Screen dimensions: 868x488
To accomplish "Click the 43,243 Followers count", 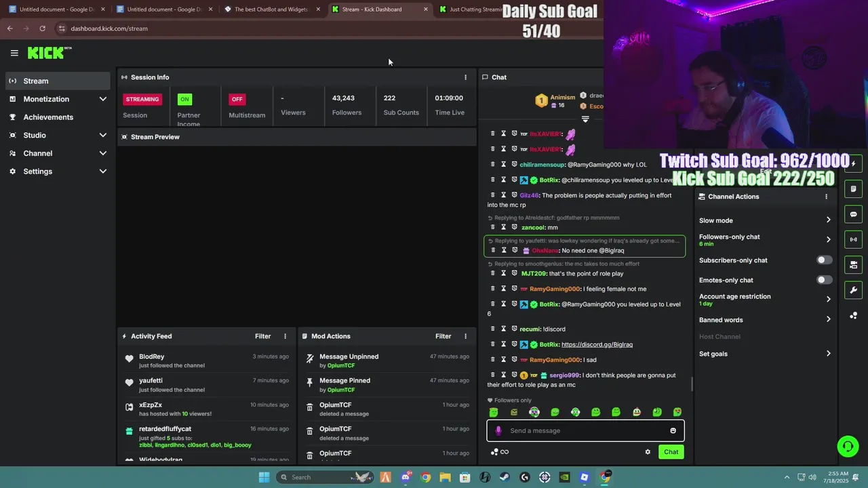I will (x=343, y=98).
